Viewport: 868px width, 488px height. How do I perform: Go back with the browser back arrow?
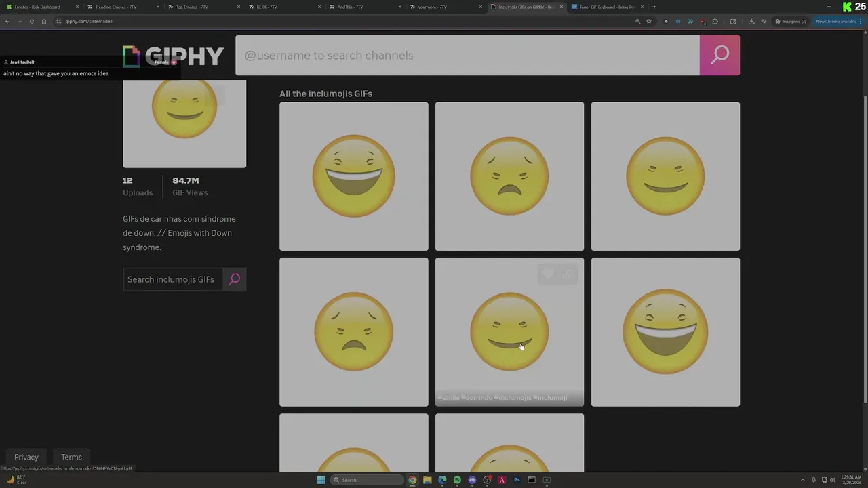tap(7, 21)
